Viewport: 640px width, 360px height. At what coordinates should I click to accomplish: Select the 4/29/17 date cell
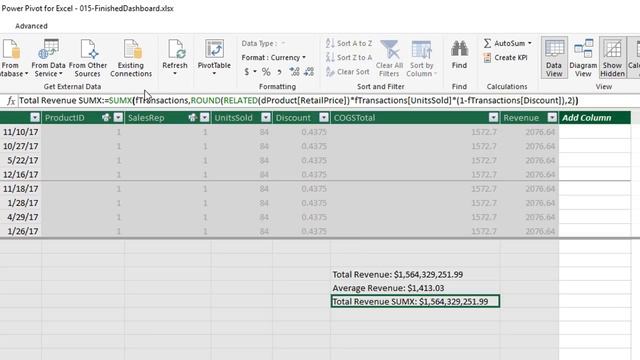pyautogui.click(x=20, y=217)
